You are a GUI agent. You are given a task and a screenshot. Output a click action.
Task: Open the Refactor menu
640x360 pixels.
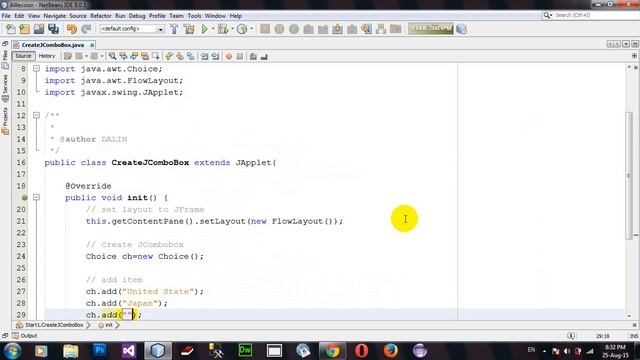point(101,16)
